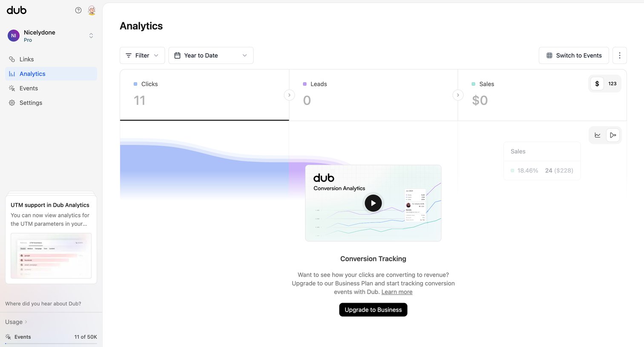Click Where did you hear about Dub
The height and width of the screenshot is (347, 644).
(x=43, y=304)
